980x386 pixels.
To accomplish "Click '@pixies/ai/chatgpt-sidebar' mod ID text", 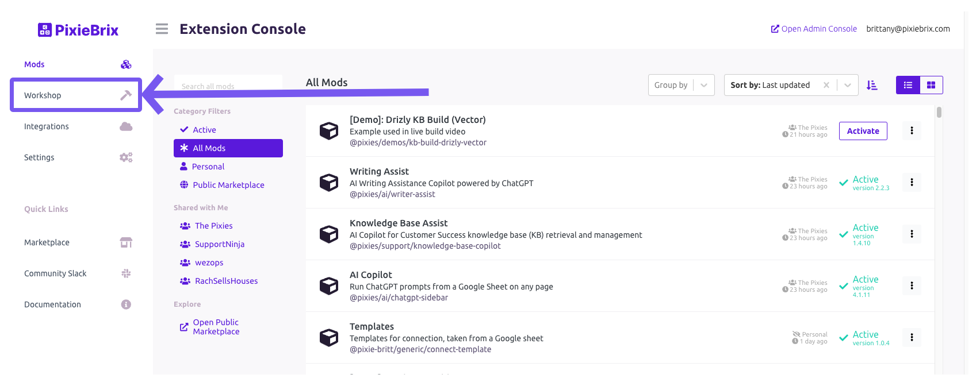I will (x=399, y=298).
